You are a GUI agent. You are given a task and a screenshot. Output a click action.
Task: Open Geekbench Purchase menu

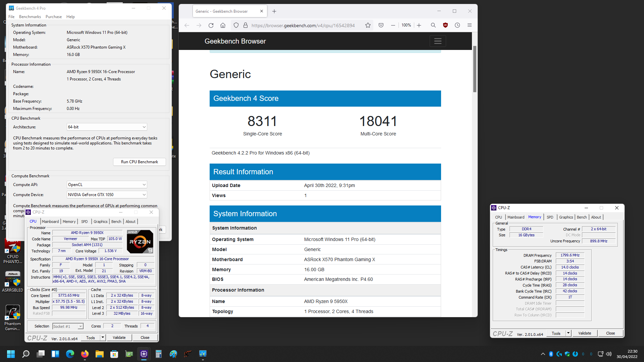click(x=54, y=17)
